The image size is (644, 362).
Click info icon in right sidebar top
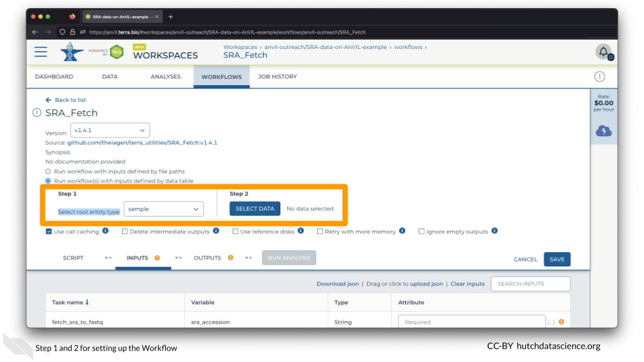[600, 76]
